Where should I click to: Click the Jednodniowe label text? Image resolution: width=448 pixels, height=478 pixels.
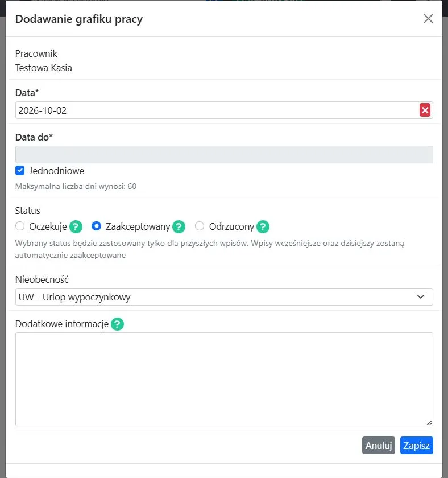click(57, 171)
